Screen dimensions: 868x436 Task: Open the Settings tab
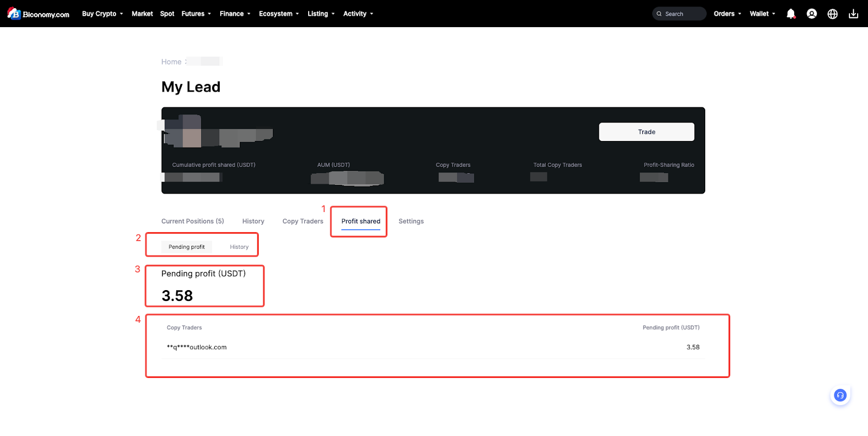(411, 221)
